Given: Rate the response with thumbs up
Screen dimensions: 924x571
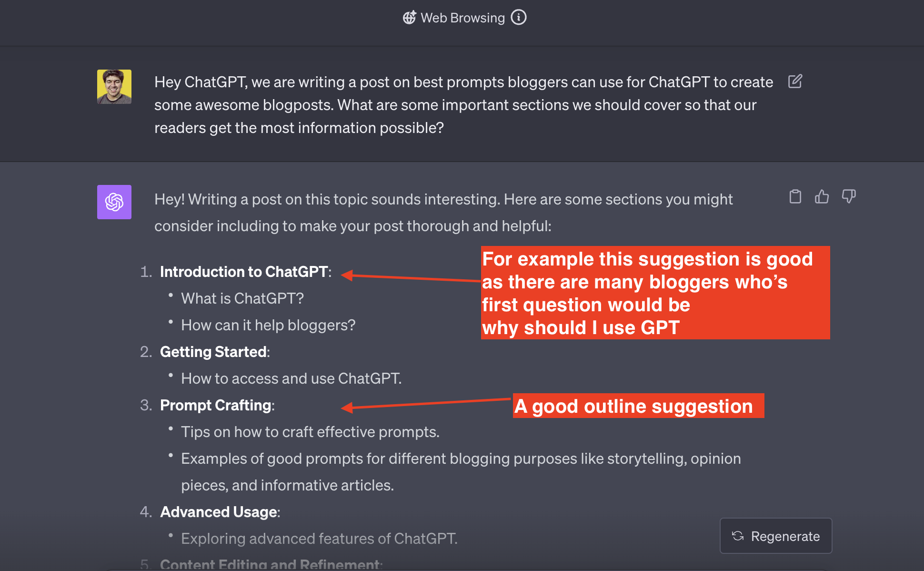Looking at the screenshot, I should point(823,196).
